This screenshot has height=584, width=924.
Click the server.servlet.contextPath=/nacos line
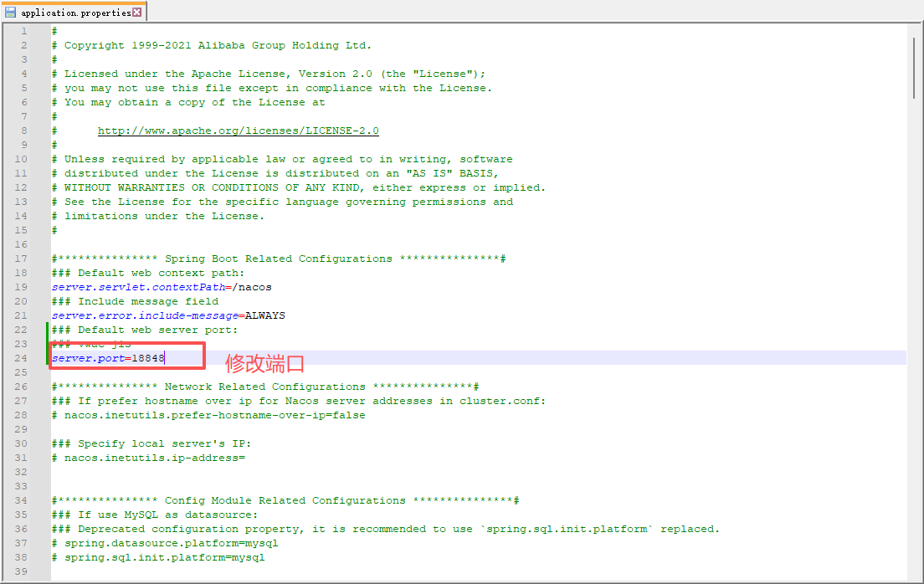pyautogui.click(x=162, y=288)
